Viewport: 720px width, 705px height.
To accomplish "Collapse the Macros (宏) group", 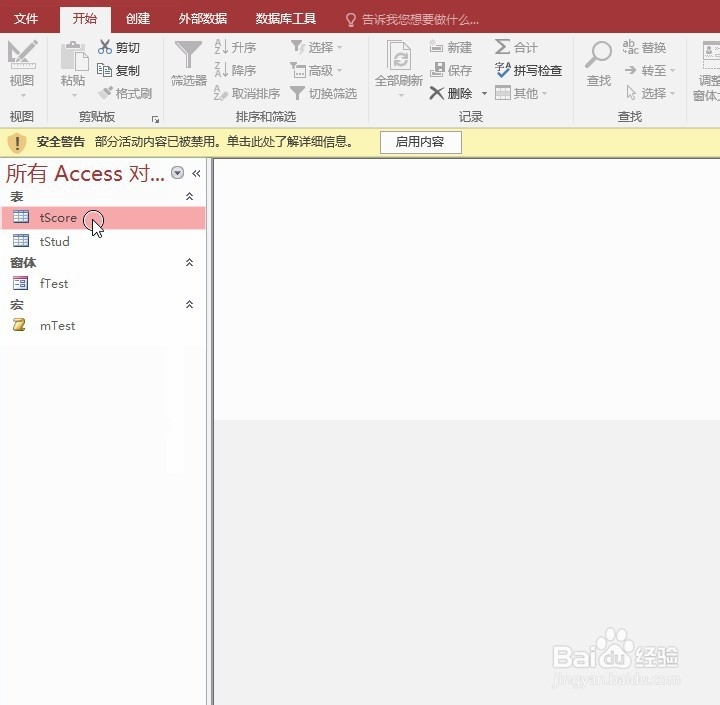I will point(189,304).
